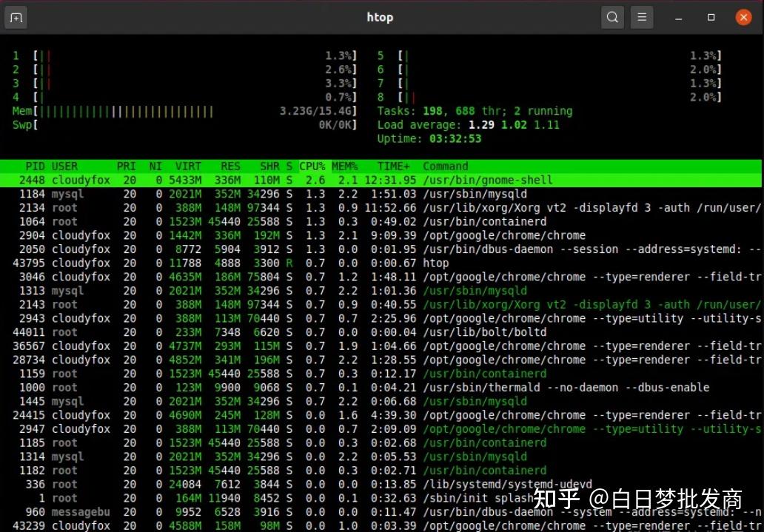Select the /sbin/init splash process row
The width and height of the screenshot is (764, 532).
pyautogui.click(x=382, y=499)
